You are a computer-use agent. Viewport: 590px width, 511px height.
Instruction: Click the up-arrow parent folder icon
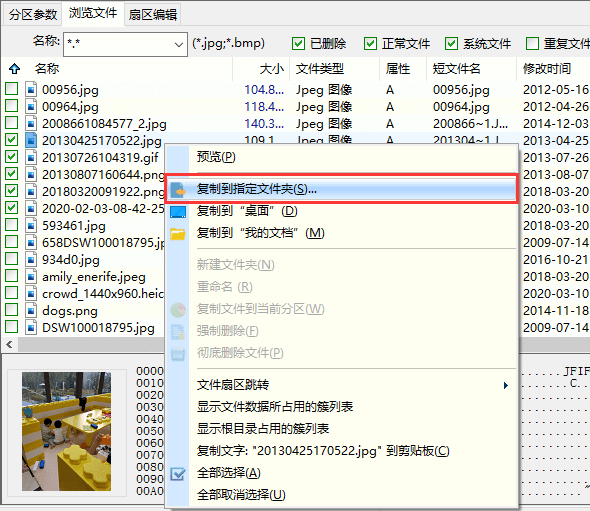(x=14, y=69)
